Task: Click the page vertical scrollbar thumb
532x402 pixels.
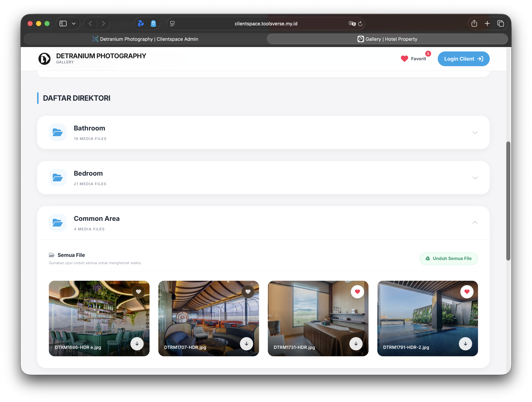Action: 508,201
